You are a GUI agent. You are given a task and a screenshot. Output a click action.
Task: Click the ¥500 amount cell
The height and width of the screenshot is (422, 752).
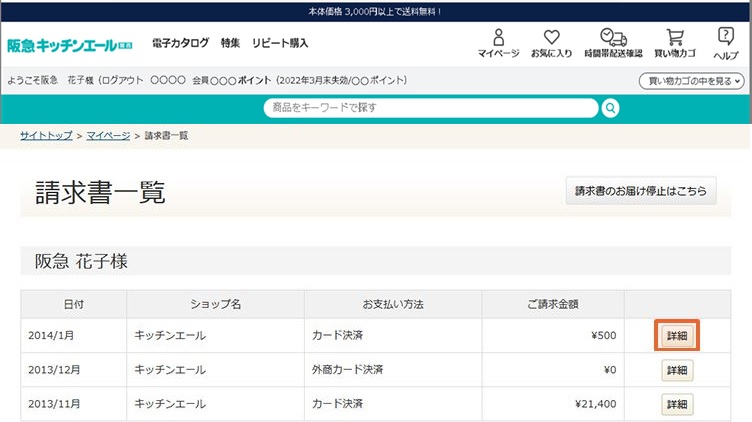click(553, 335)
